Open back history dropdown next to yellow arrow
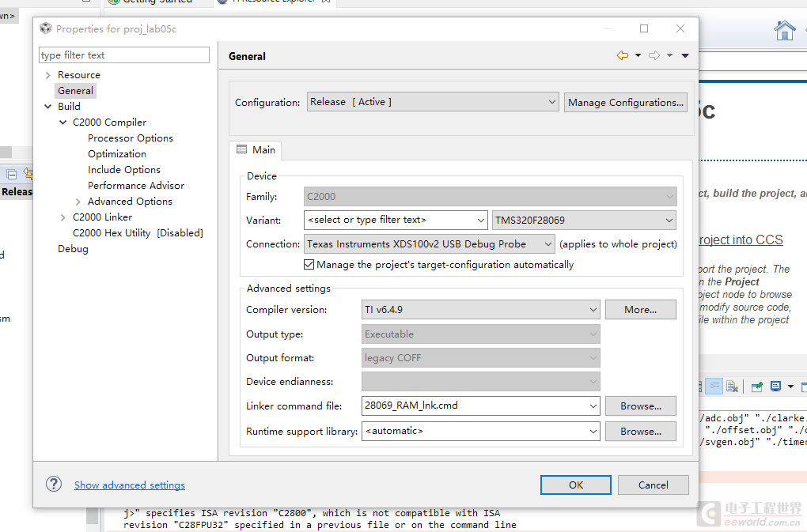The image size is (807, 532). pos(638,55)
